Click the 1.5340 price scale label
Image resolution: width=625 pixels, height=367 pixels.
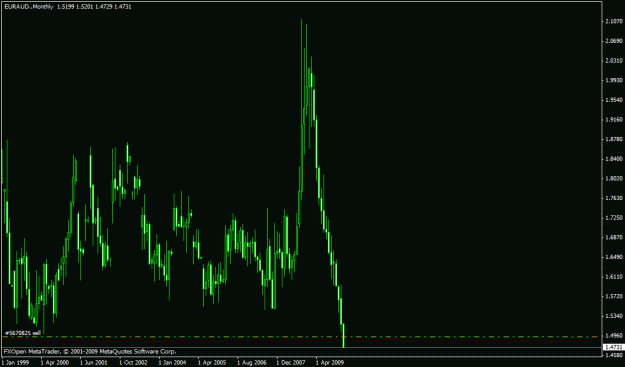[x=614, y=316]
